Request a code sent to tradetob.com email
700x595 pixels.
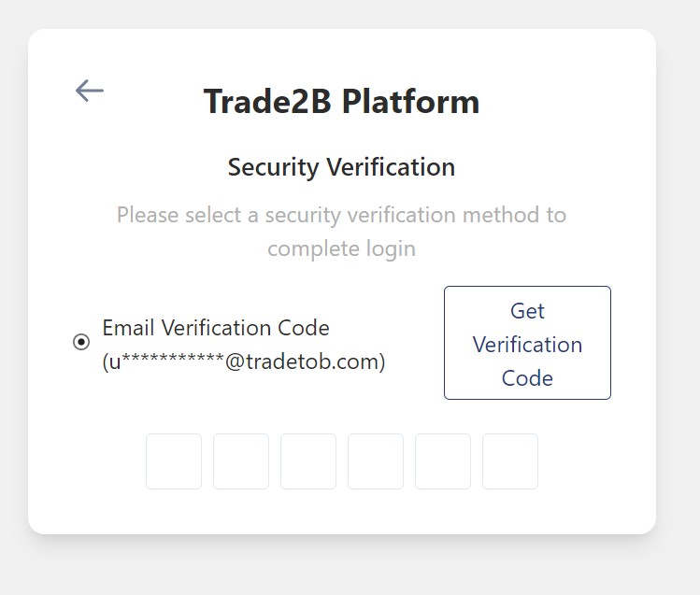point(527,343)
